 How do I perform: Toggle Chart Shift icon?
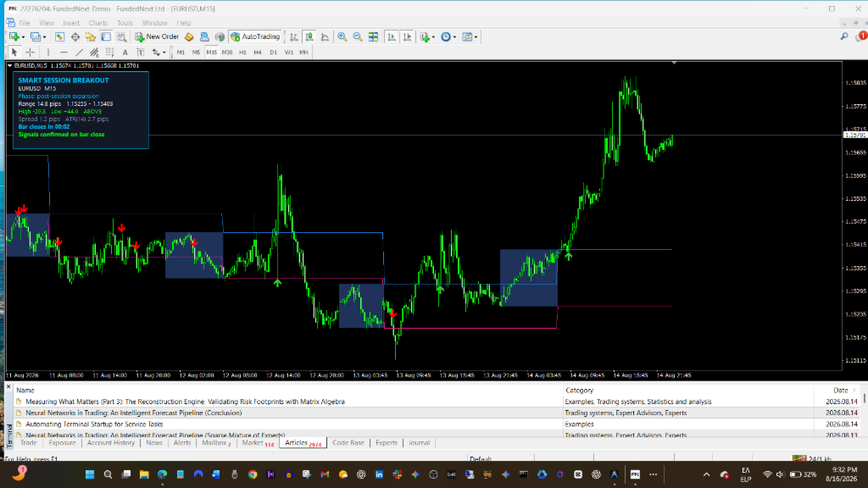[x=407, y=37]
